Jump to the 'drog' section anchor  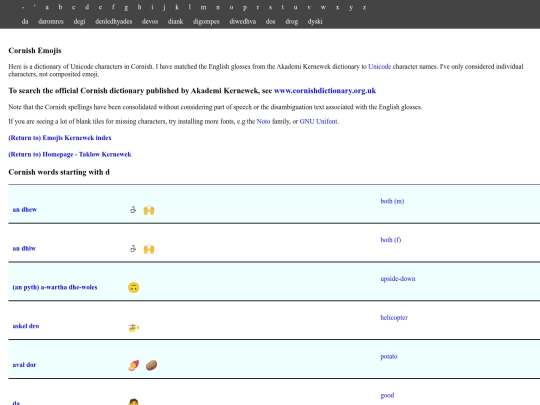pyautogui.click(x=291, y=22)
